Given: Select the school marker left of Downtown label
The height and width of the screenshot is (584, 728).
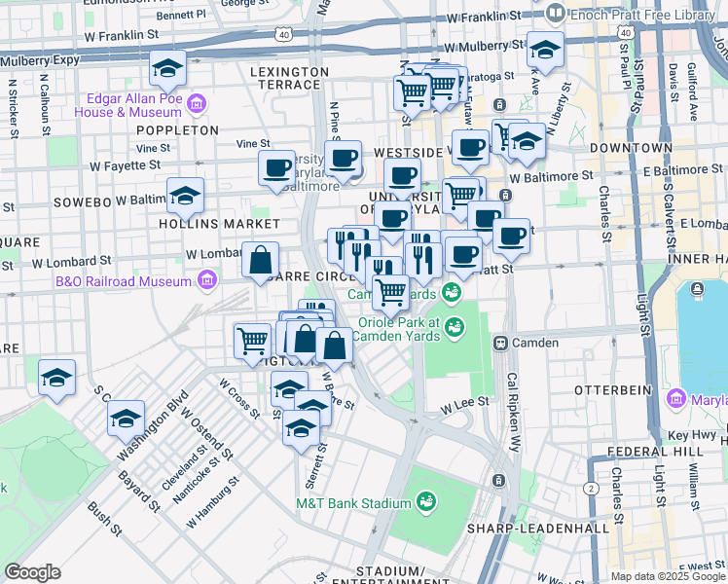Looking at the screenshot, I should click(x=527, y=143).
